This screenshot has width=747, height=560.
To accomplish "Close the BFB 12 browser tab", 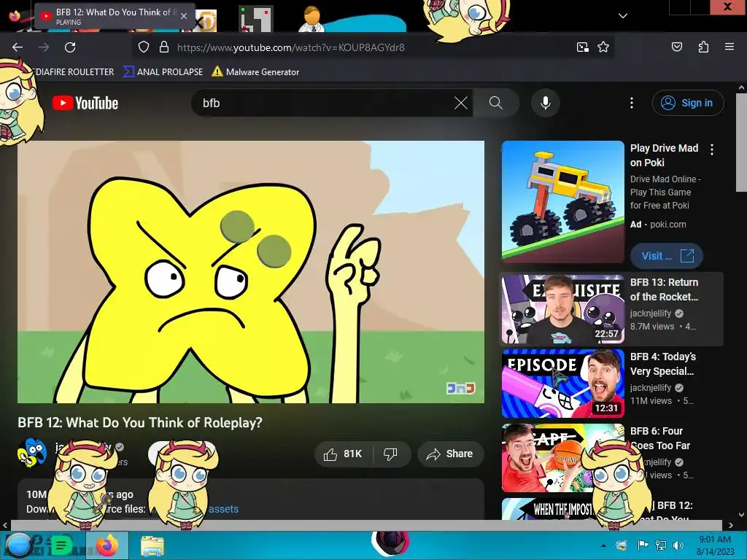I will [x=184, y=16].
